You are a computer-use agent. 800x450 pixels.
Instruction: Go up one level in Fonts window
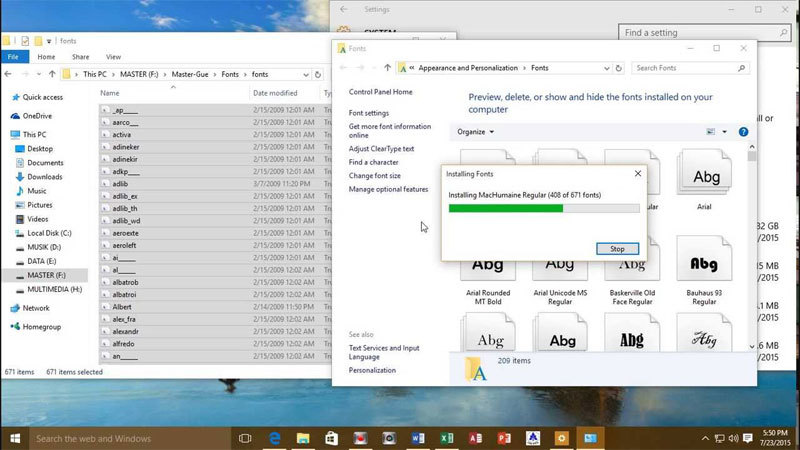pyautogui.click(x=387, y=68)
